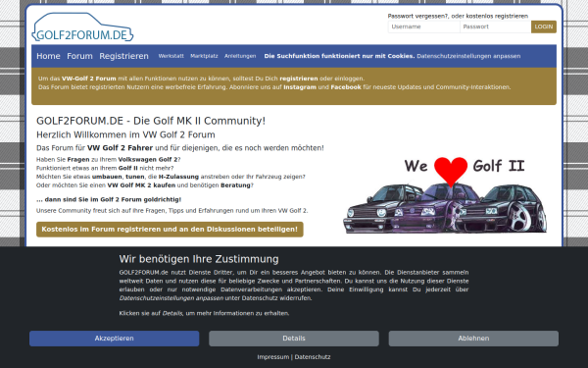Click Datenschutzeinstellungen anpassen in the navbar

click(x=468, y=56)
